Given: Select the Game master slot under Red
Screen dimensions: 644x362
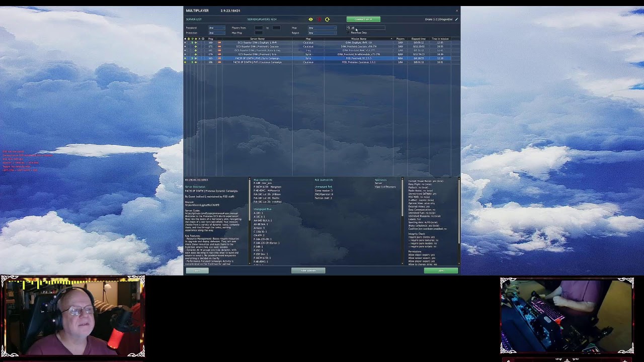Looking at the screenshot, I should (x=324, y=191).
